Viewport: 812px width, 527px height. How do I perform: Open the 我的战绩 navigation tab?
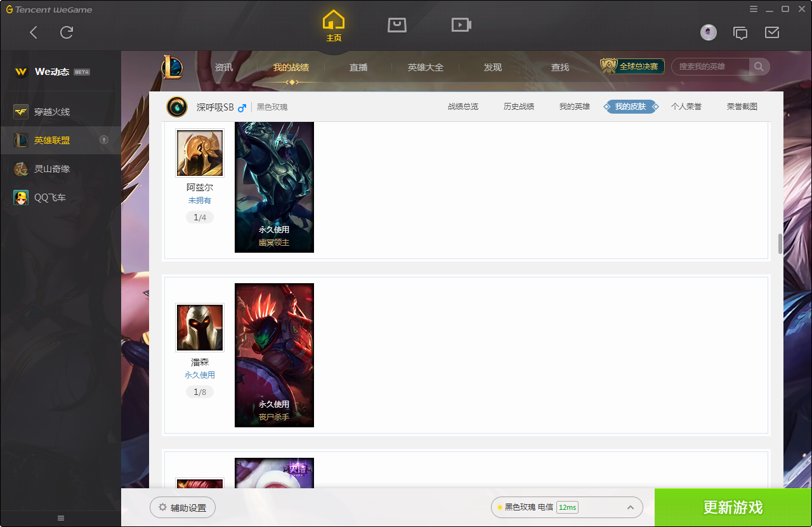pos(291,67)
